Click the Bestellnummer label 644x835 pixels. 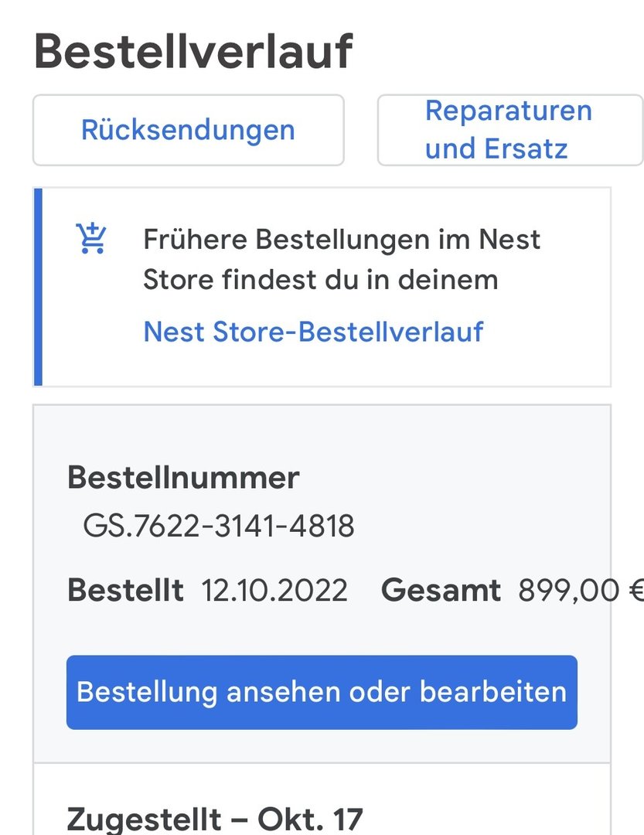(x=183, y=478)
